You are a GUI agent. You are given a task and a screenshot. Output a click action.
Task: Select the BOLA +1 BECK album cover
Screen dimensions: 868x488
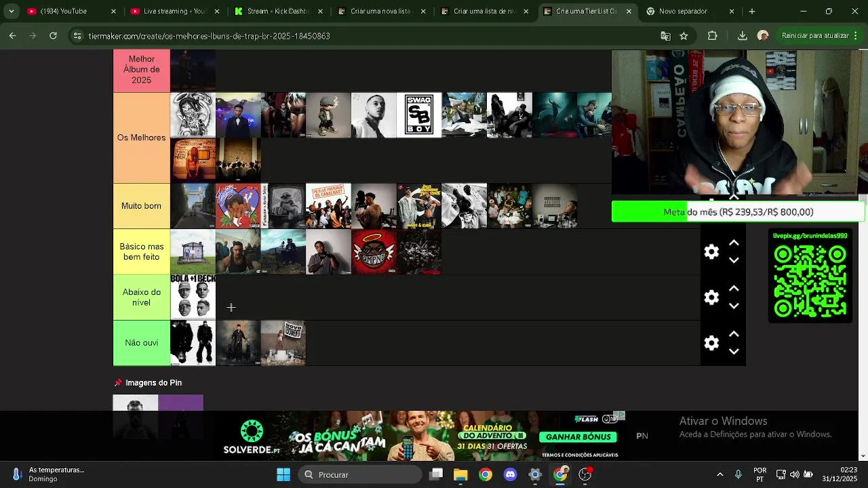point(193,297)
